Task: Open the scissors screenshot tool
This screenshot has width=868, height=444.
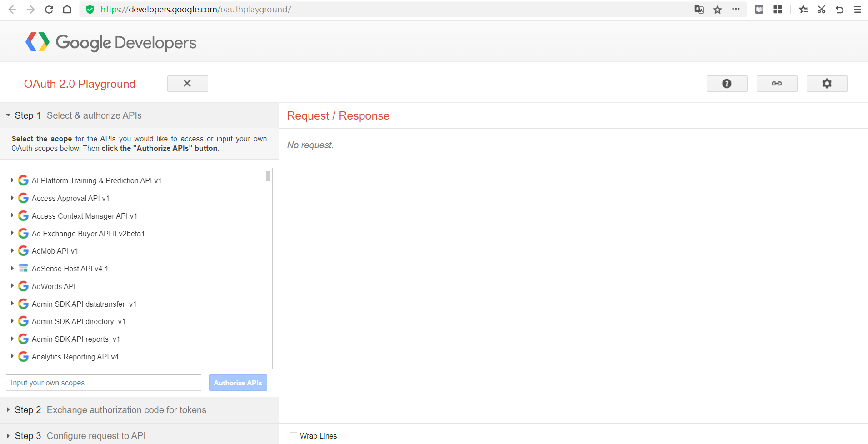Action: tap(821, 9)
